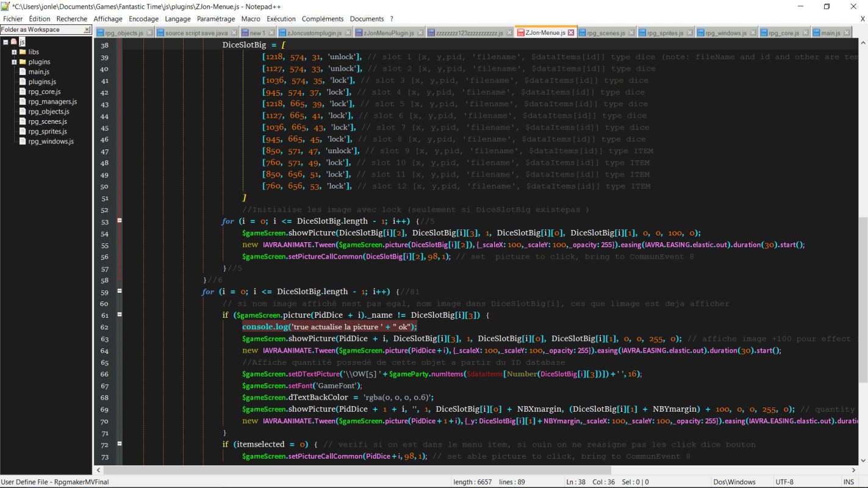Image resolution: width=868 pixels, height=488 pixels.
Task: Open the Encodage menu
Action: pyautogui.click(x=144, y=19)
